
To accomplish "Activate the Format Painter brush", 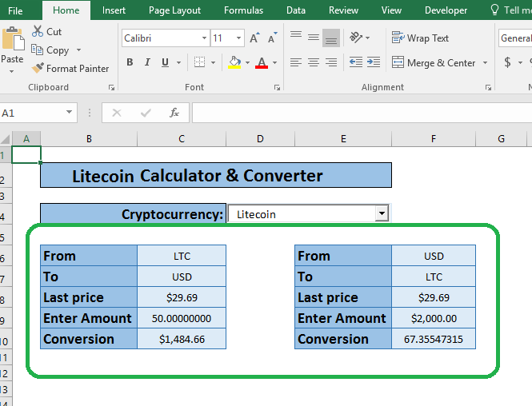I will point(38,68).
